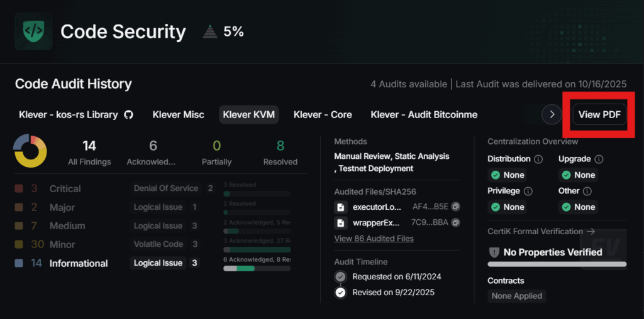Select the Informational severity row
This screenshot has height=319, width=644.
click(69, 263)
